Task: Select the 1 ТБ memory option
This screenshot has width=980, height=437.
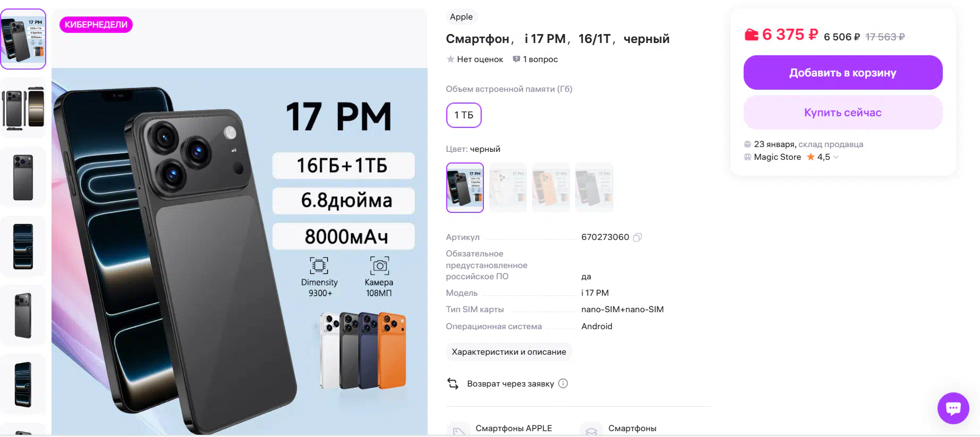Action: pyautogui.click(x=464, y=115)
